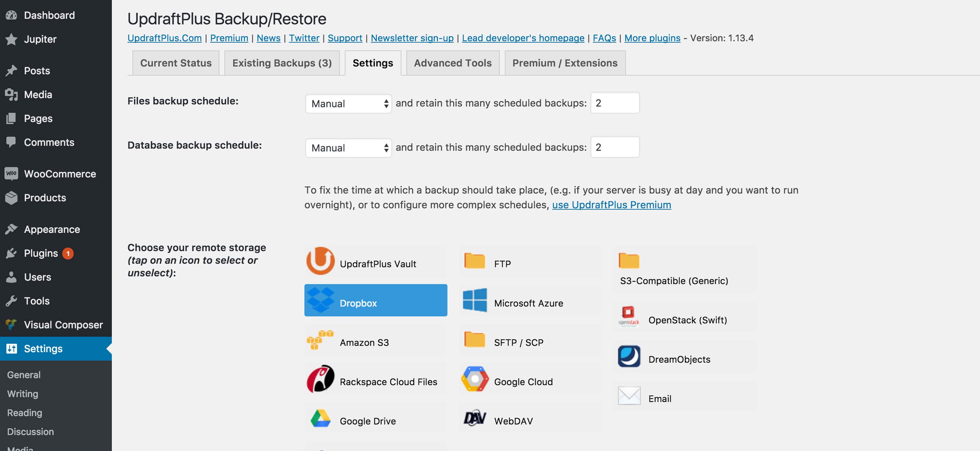
Task: Select the UpdraftPlus Vault storage icon
Action: coord(320,261)
